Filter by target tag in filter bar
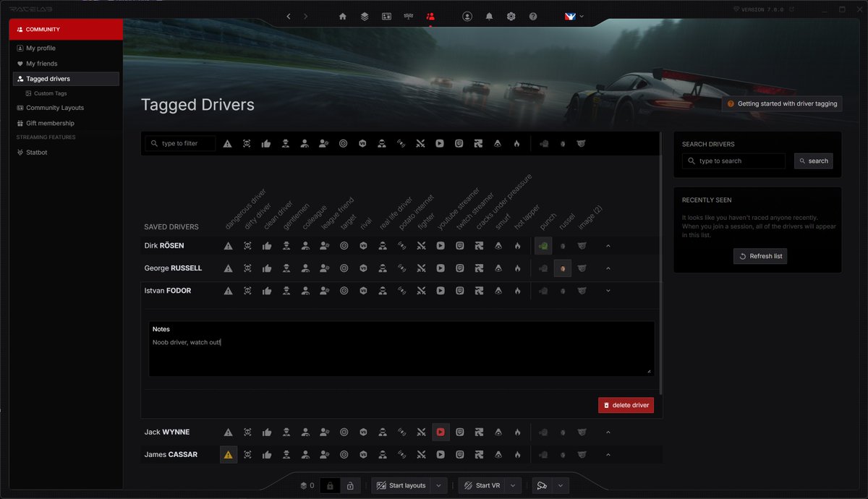Viewport: 868px width, 499px height. coord(344,143)
